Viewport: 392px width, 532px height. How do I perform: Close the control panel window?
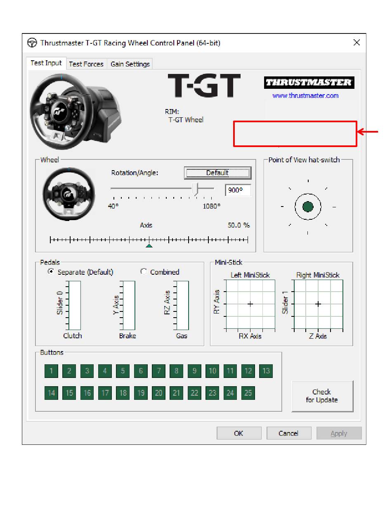(x=357, y=43)
